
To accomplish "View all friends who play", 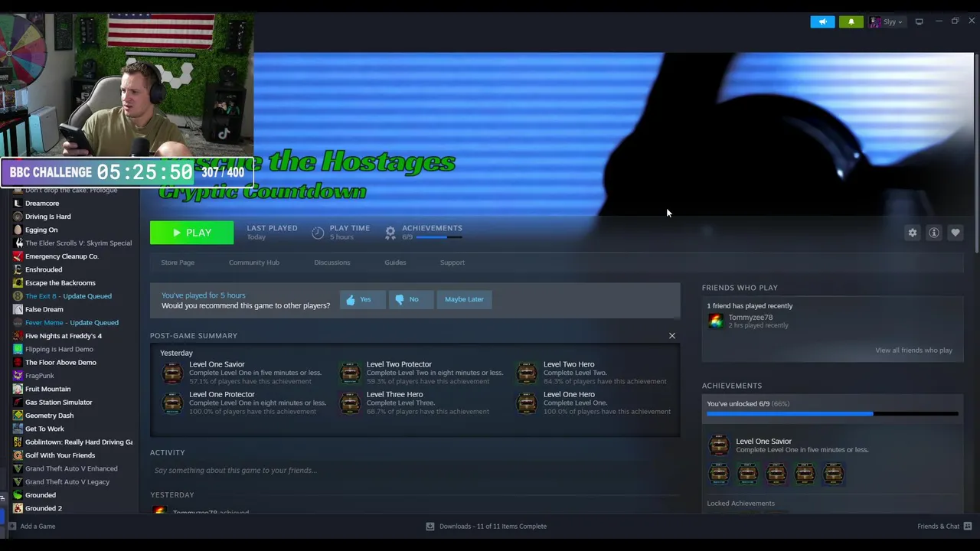I will coord(913,350).
